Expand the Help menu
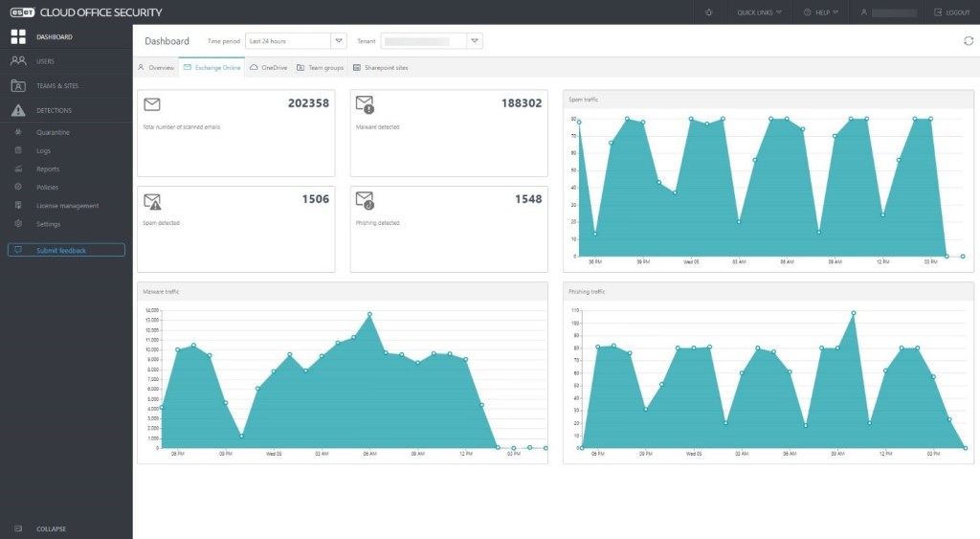This screenshot has height=539, width=980. coord(821,12)
